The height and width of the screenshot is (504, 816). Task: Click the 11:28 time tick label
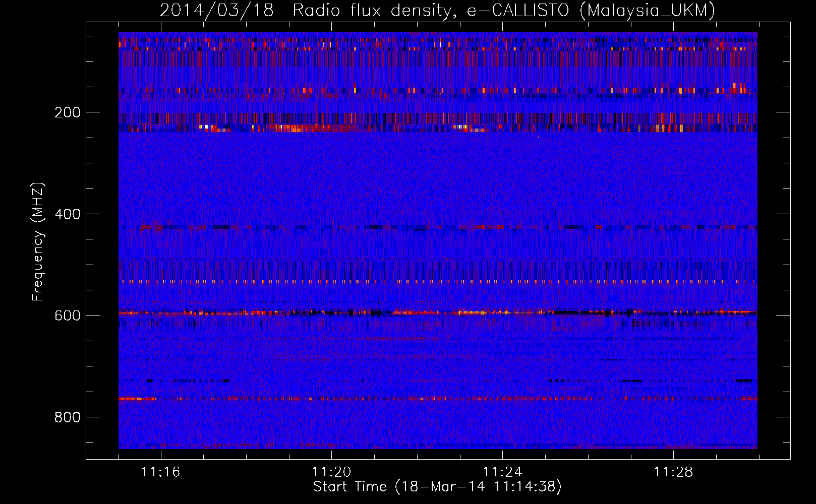674,472
